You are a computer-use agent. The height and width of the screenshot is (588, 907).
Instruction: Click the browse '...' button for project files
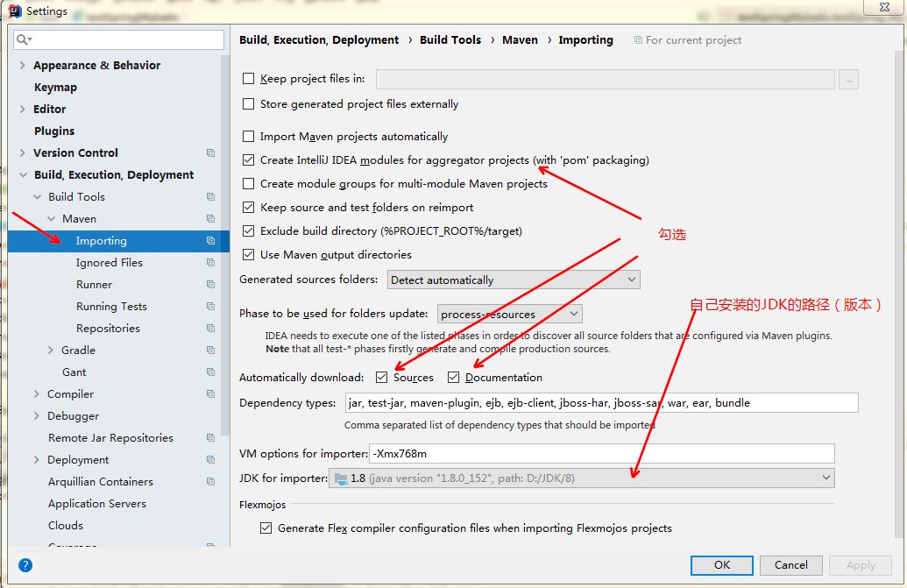click(x=848, y=79)
